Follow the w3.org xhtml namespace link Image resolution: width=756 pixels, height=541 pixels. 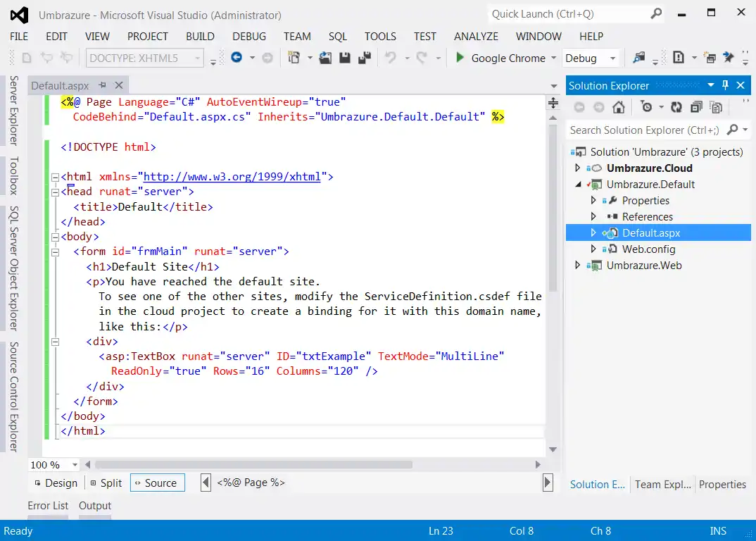click(232, 177)
